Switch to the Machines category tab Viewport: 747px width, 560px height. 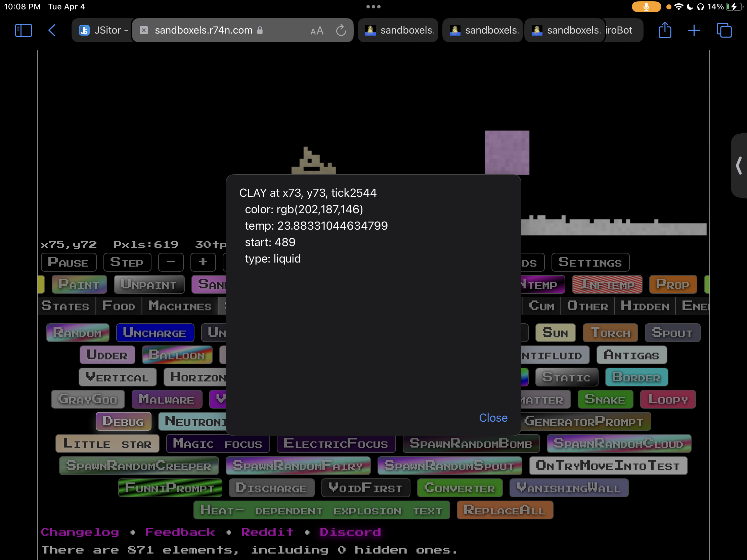tap(180, 306)
